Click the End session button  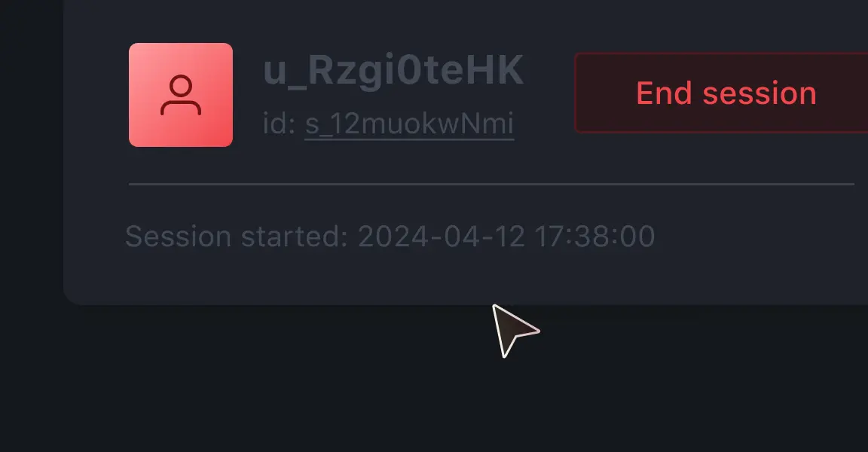(721, 93)
